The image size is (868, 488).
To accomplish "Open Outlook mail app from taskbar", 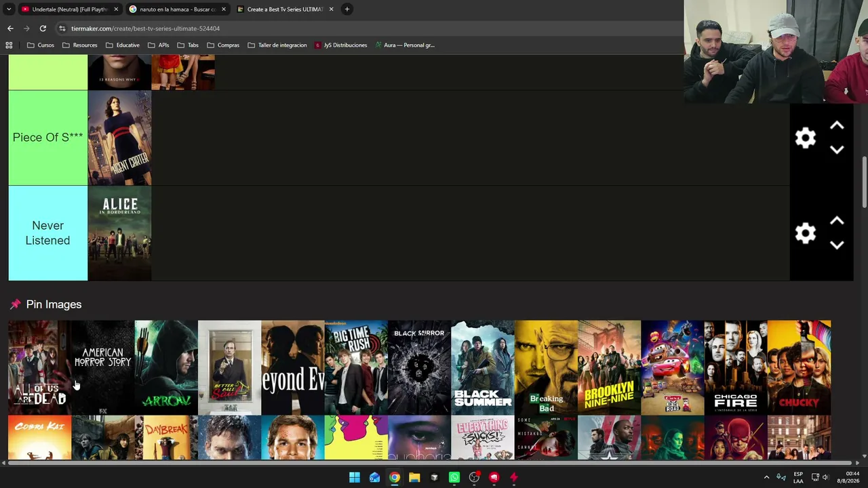I will click(x=374, y=477).
